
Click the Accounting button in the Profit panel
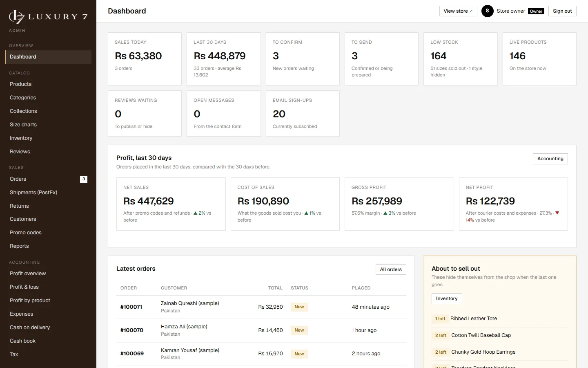coord(550,159)
